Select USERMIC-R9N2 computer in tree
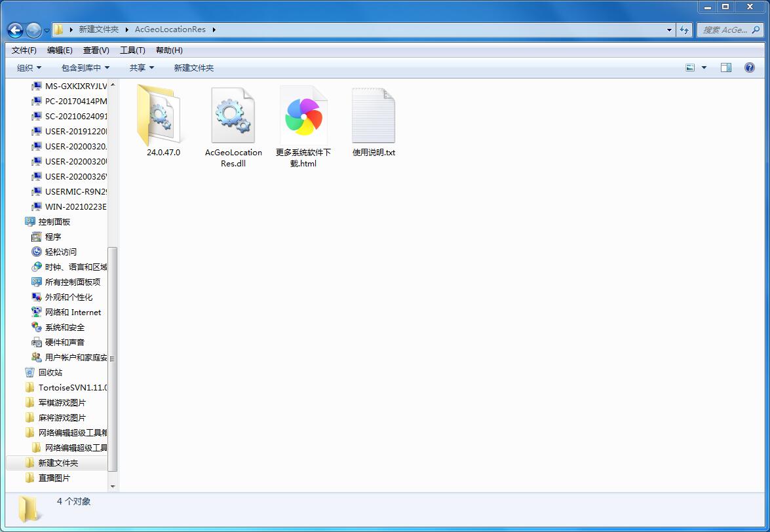Screen dimensions: 770x532 (x=69, y=192)
